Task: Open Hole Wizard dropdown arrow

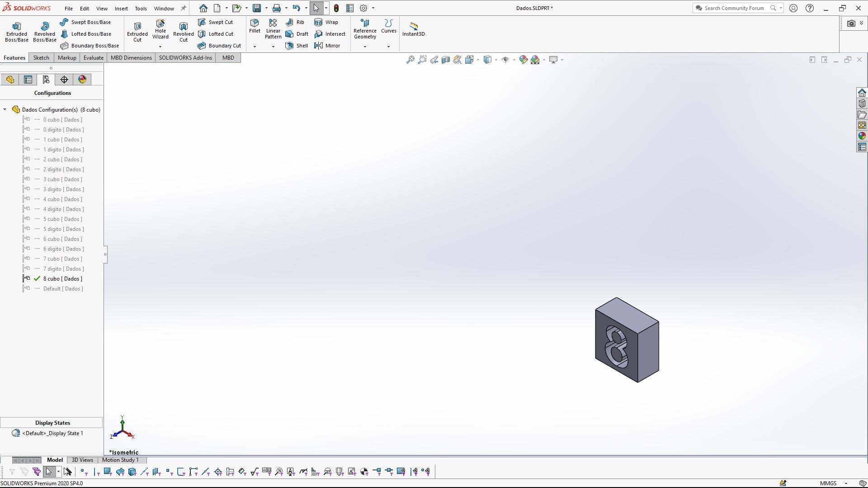Action: click(160, 47)
